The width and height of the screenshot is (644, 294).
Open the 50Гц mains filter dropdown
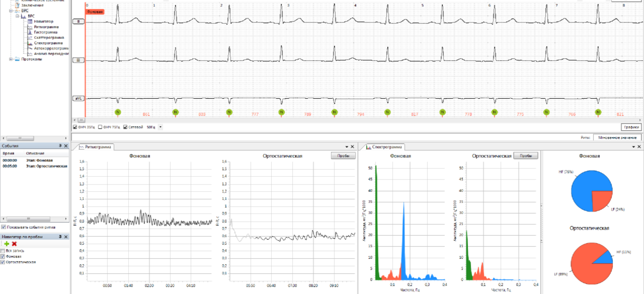click(x=160, y=127)
